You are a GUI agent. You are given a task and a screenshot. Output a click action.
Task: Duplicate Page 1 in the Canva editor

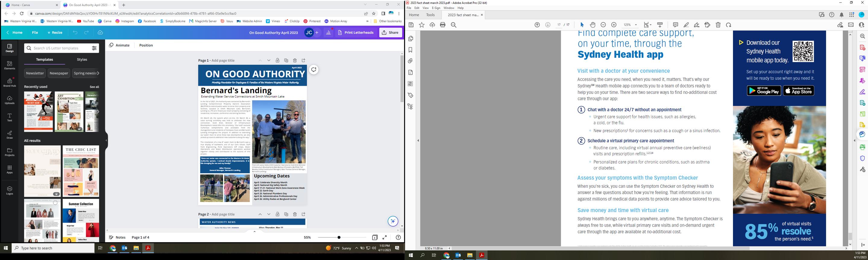click(x=286, y=60)
